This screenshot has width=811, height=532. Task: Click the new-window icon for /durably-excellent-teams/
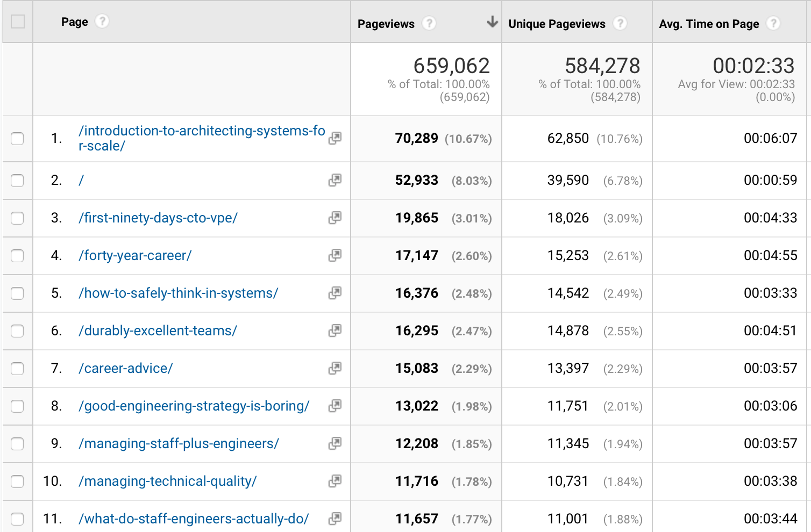335,331
